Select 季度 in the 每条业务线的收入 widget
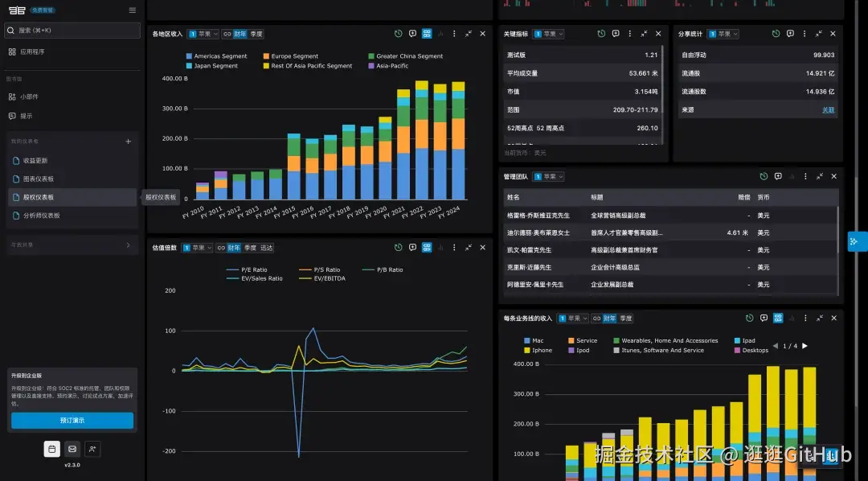The width and height of the screenshot is (868, 481). [626, 318]
